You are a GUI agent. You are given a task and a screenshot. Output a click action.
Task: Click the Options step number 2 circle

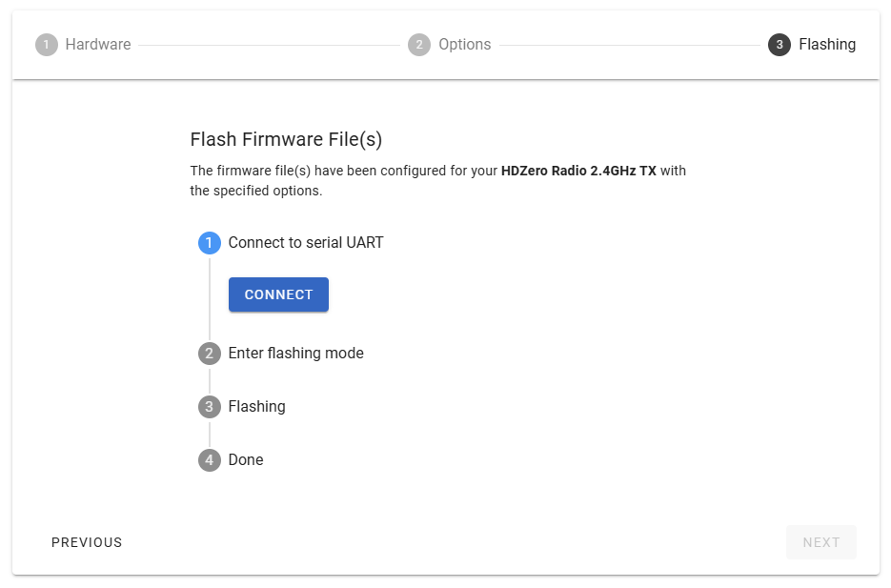(419, 45)
